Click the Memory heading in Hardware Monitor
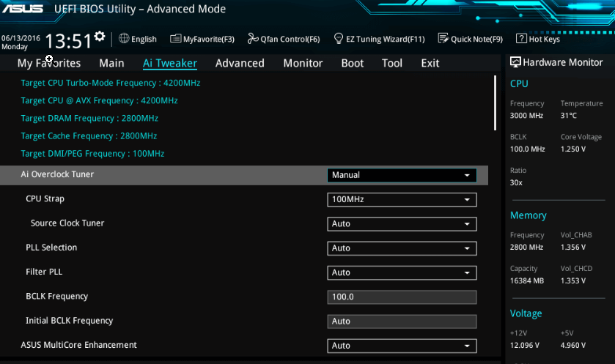The image size is (615, 364). click(x=528, y=215)
